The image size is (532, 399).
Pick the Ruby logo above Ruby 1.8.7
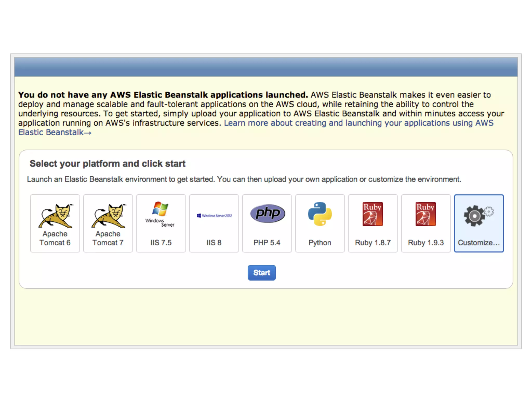[x=373, y=214]
